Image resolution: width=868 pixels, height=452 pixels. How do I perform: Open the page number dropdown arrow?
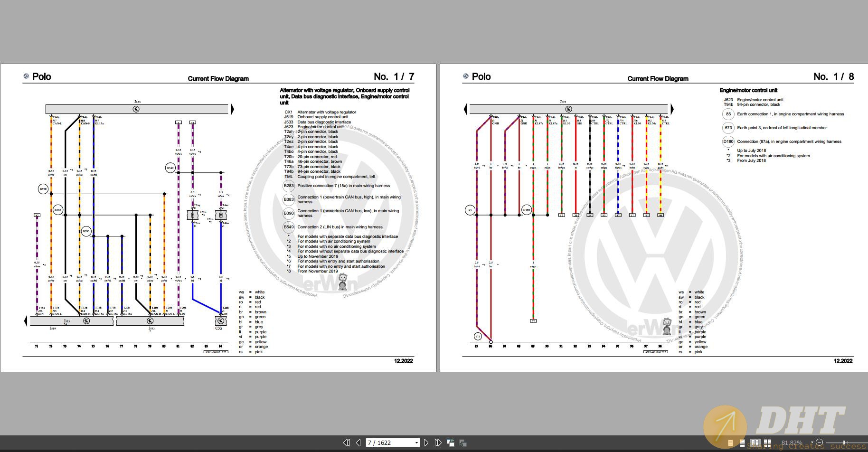coord(416,443)
